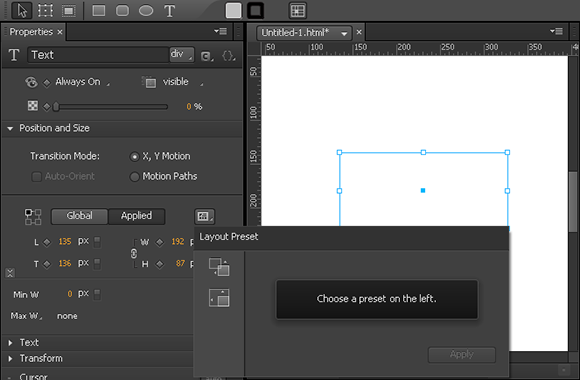
Task: Open the border color swatch
Action: coord(256,10)
